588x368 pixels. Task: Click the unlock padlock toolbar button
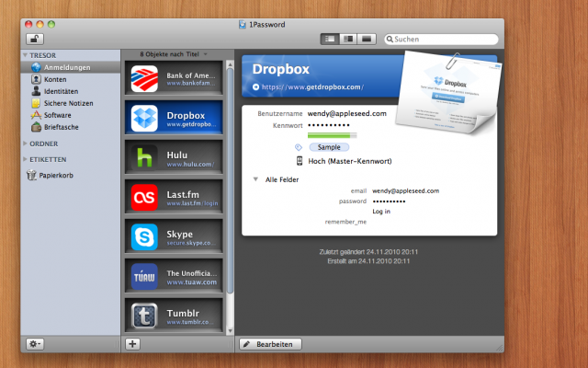(x=35, y=39)
